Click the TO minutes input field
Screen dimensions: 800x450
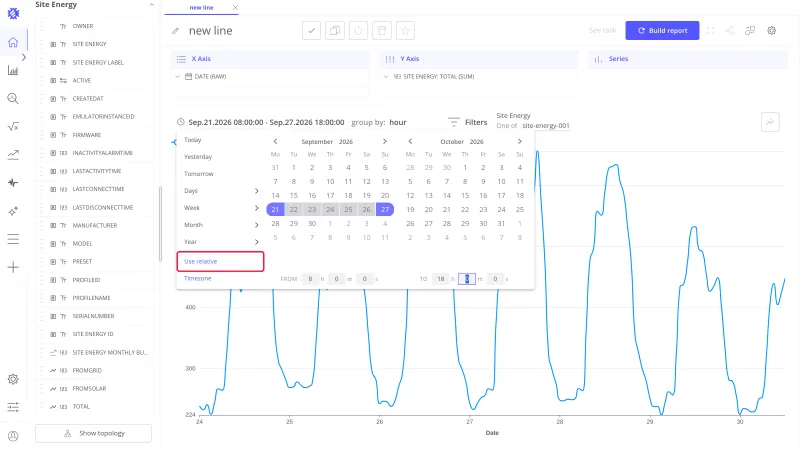(467, 279)
